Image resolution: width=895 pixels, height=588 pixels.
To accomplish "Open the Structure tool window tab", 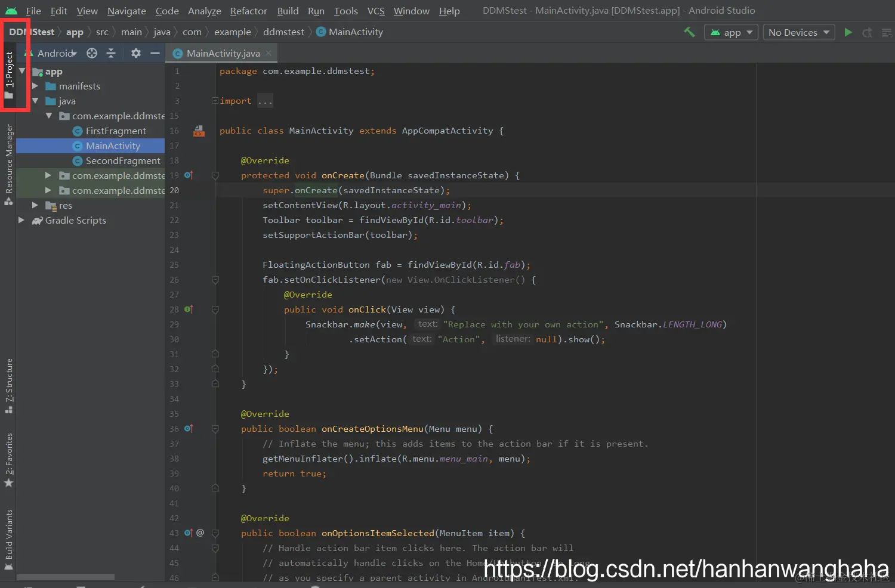I will (x=8, y=386).
